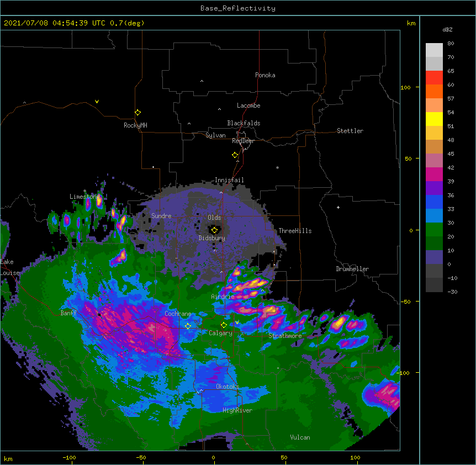The image size is (476, 465).
Task: Click the HighRiver label
Action: [x=237, y=410]
